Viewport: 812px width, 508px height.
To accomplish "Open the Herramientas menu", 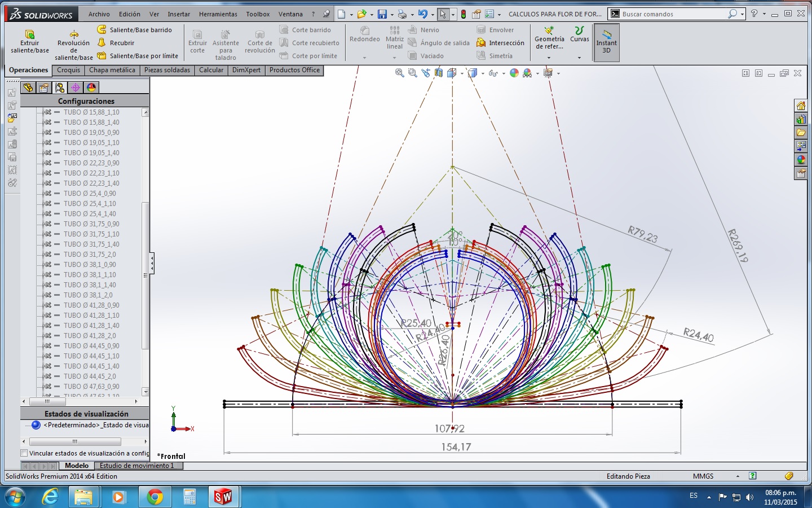I will point(218,14).
